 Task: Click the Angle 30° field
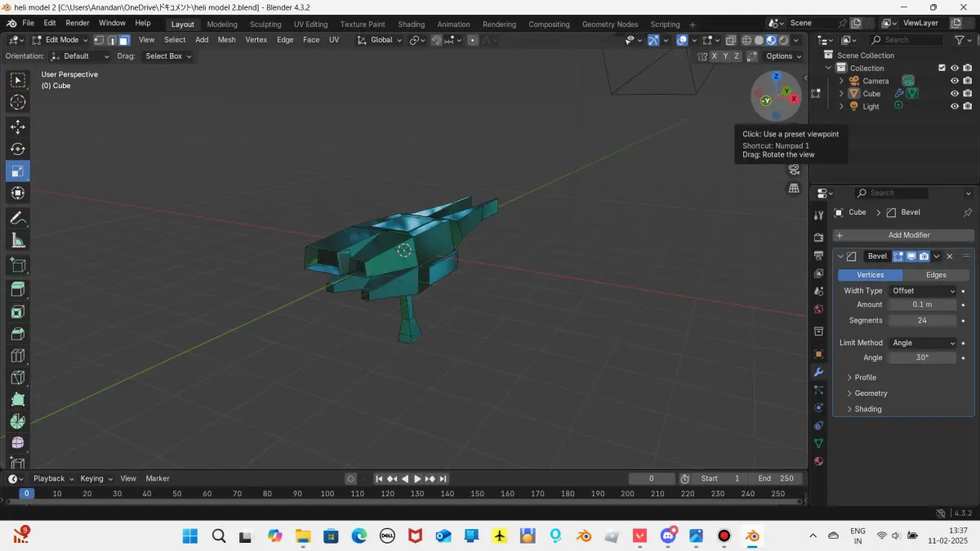point(923,358)
